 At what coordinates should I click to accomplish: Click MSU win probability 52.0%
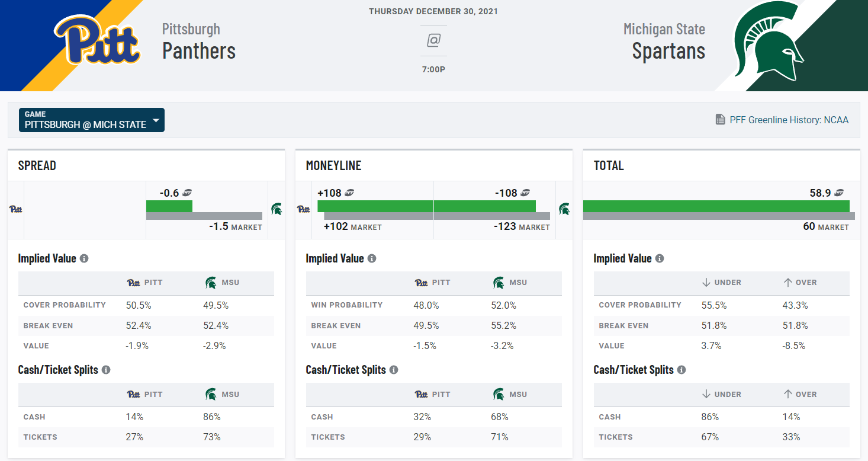click(x=503, y=305)
